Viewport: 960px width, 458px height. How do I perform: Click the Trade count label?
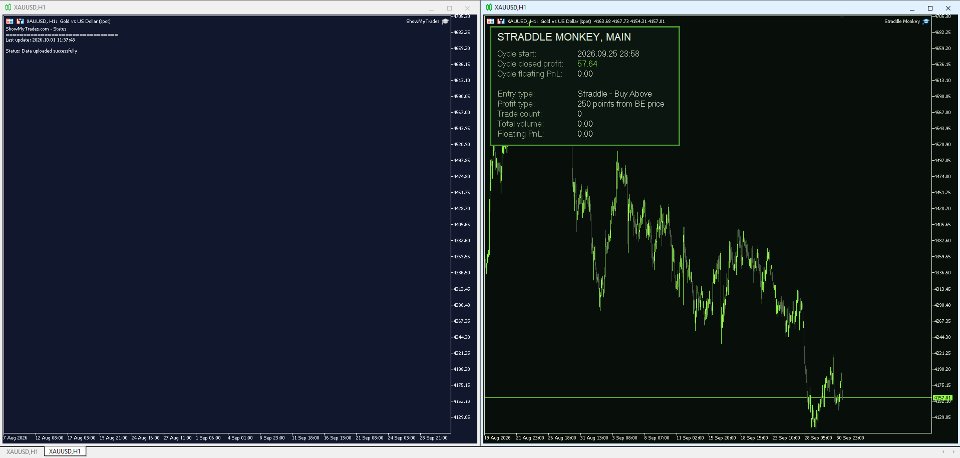[519, 114]
